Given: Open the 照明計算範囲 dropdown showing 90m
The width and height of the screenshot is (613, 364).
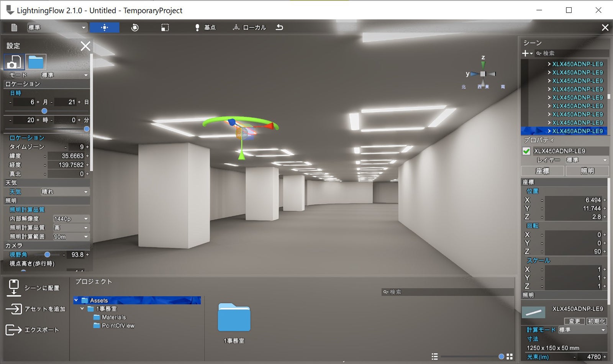Looking at the screenshot, I should tap(71, 237).
